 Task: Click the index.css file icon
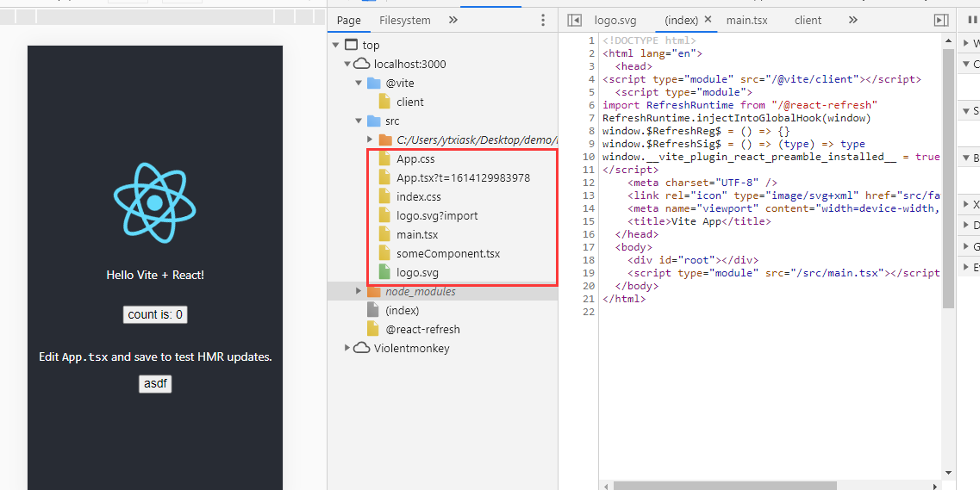click(385, 196)
